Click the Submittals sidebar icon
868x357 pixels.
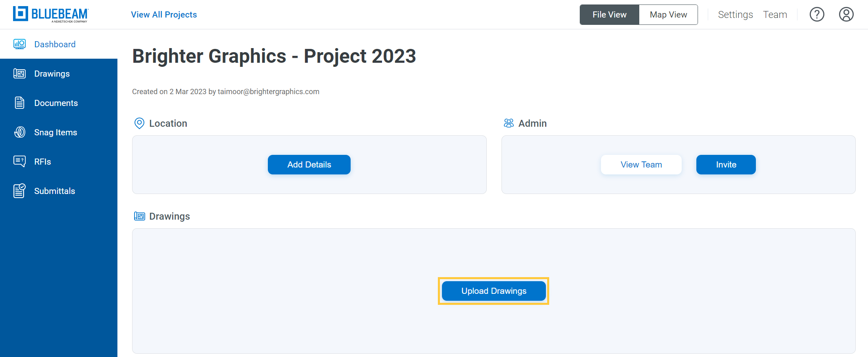(x=20, y=191)
